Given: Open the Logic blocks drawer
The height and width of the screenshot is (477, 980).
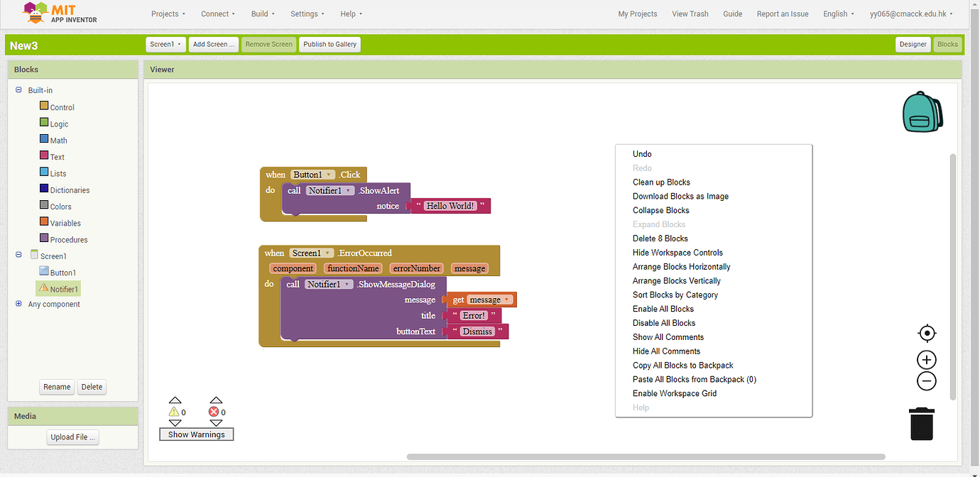Looking at the screenshot, I should [x=60, y=124].
